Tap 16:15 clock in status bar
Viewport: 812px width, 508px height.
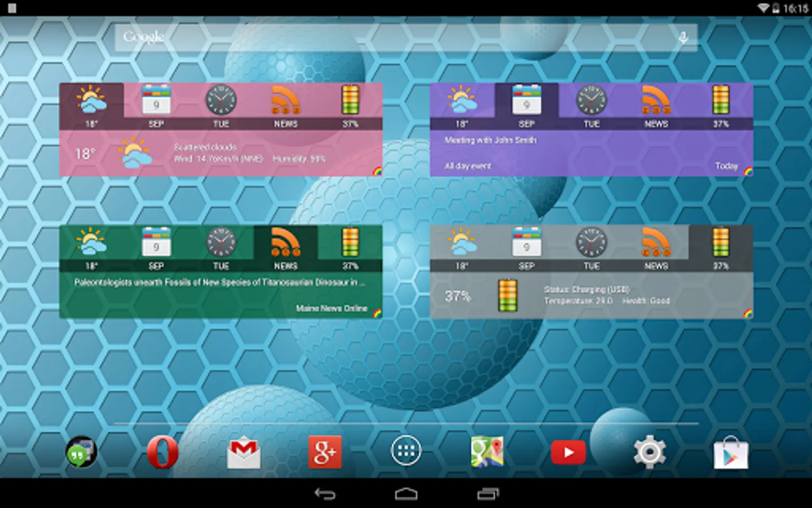(x=795, y=8)
